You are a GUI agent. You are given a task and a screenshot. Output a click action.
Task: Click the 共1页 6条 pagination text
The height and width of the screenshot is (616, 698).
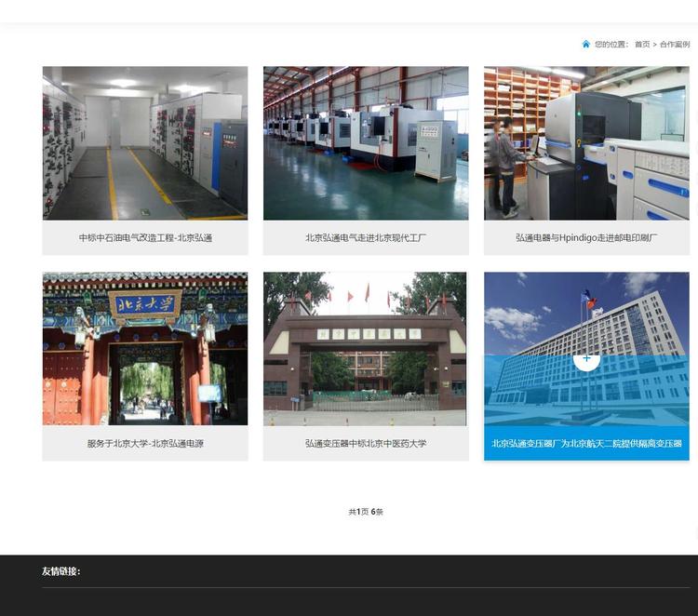[366, 512]
